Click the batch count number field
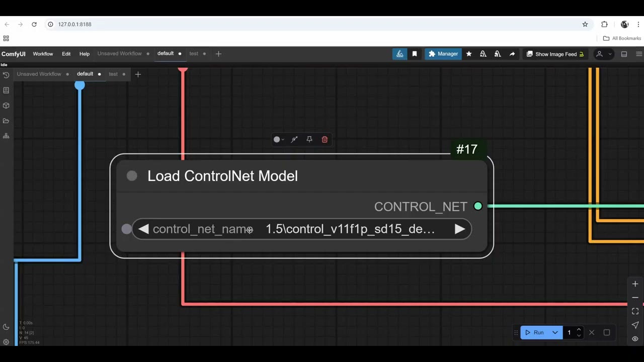The height and width of the screenshot is (362, 644). click(x=569, y=332)
